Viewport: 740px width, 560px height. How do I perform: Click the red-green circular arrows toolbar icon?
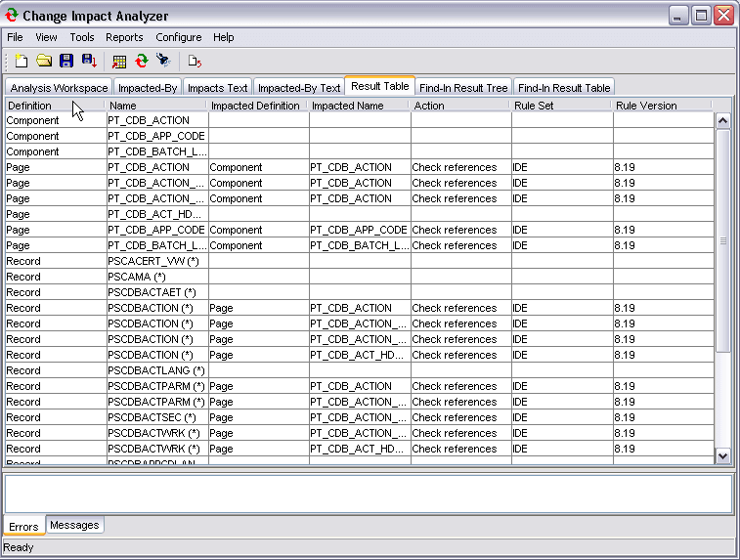point(142,61)
